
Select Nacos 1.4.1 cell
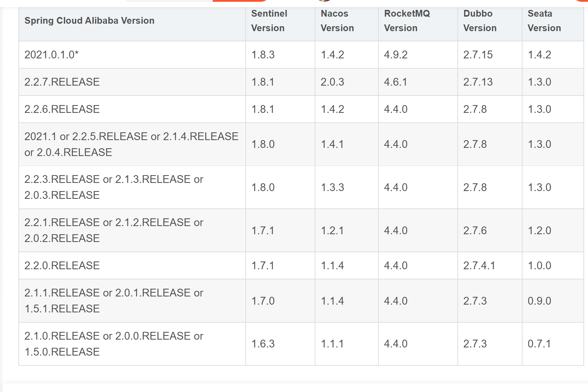347,144
